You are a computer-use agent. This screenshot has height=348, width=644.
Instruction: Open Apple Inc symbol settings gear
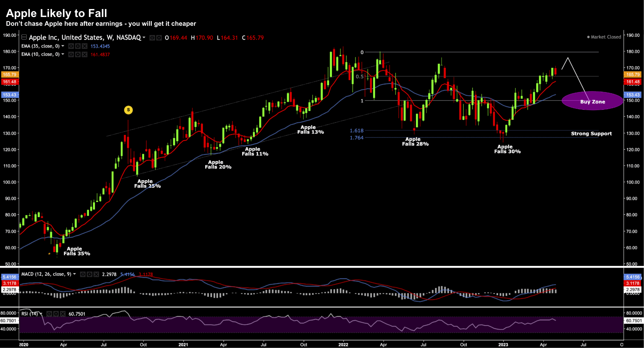click(159, 38)
